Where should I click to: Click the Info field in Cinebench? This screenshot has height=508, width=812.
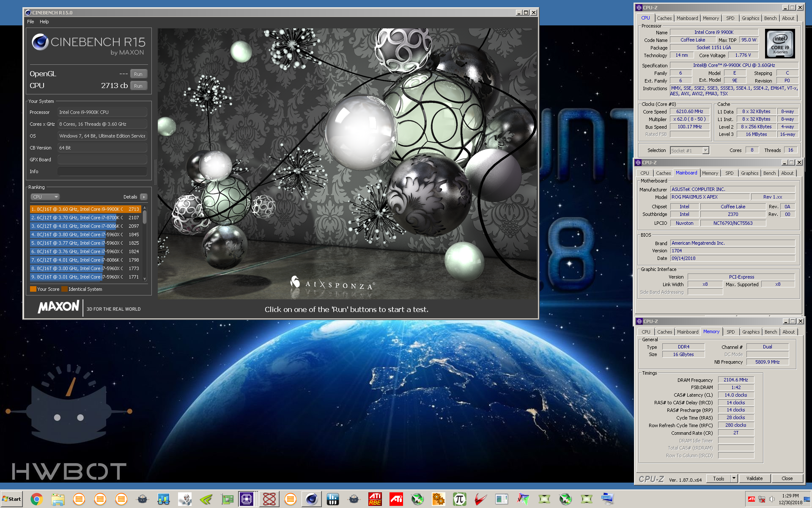click(x=102, y=171)
